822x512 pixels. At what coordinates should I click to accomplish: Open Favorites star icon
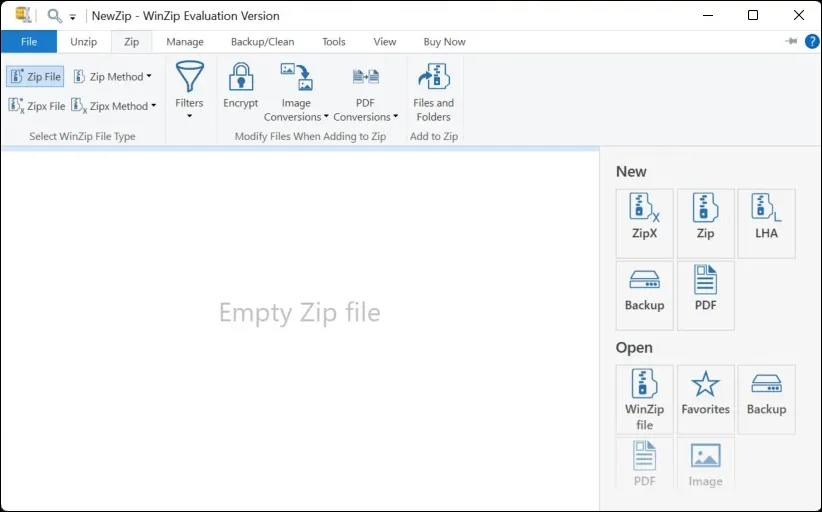(706, 399)
